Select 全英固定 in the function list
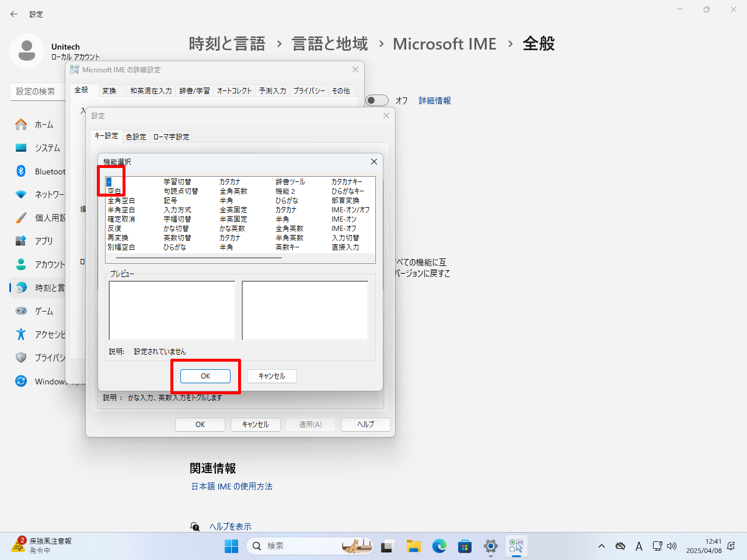This screenshot has height=560, width=747. click(x=233, y=210)
